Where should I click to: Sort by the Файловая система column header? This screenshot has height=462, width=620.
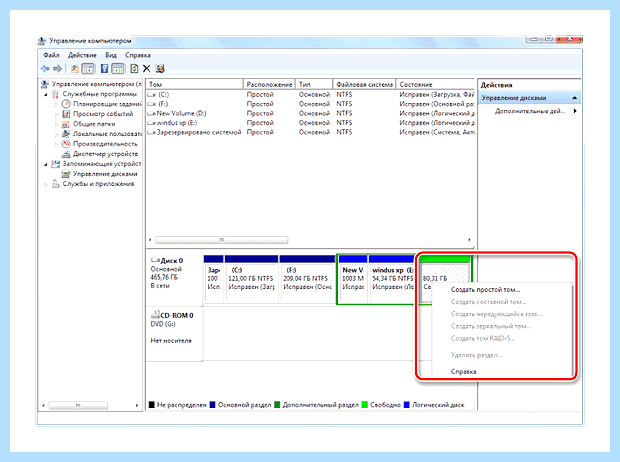tap(364, 84)
